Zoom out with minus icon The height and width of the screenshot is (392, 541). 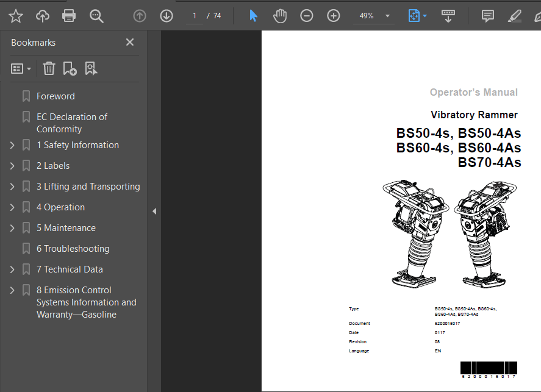306,16
